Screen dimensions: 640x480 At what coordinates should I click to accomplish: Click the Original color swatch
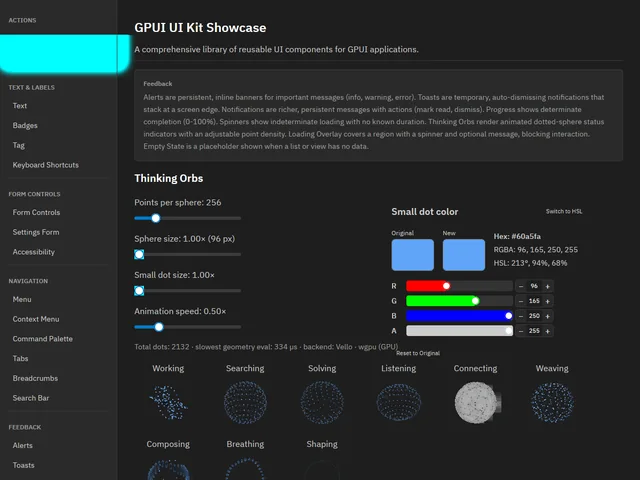click(x=413, y=255)
